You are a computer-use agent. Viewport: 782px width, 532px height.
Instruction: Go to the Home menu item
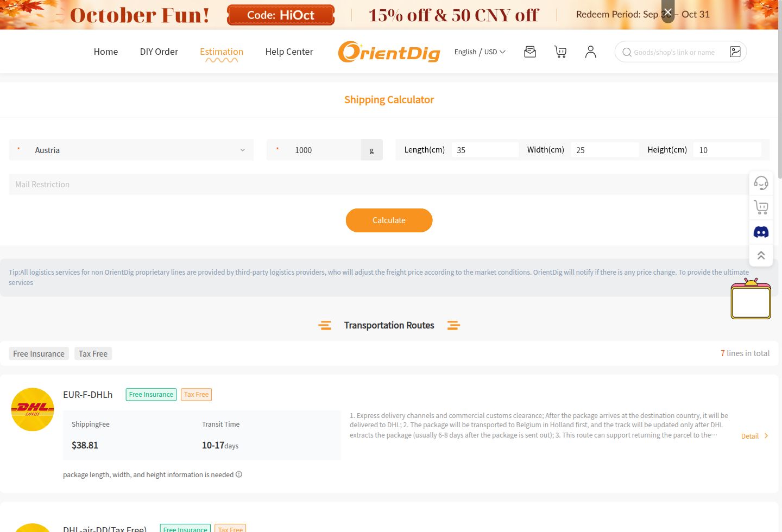[105, 52]
